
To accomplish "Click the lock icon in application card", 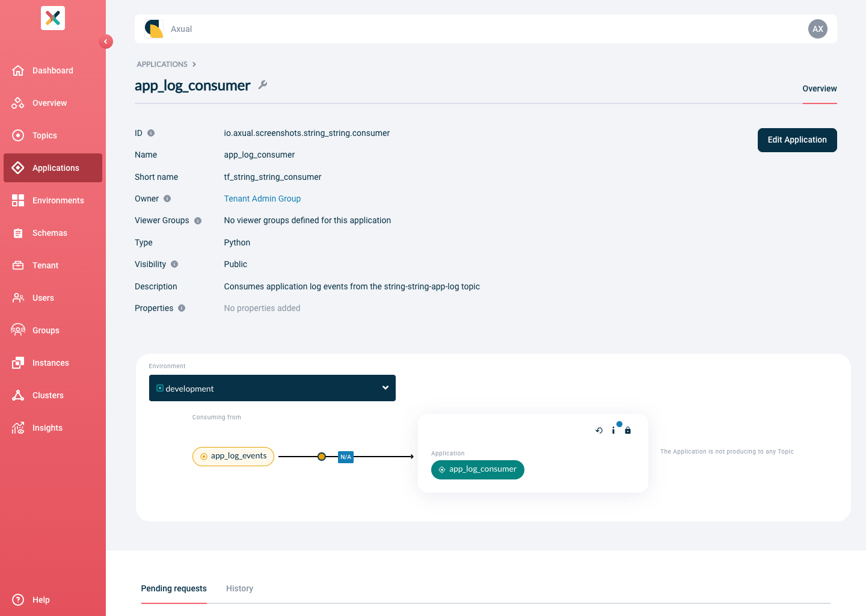I will 628,431.
